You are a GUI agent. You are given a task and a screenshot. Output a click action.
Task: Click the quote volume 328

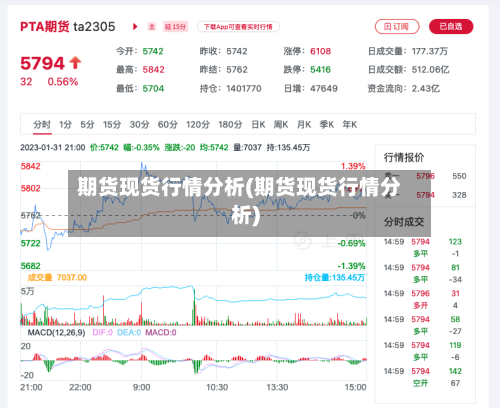459,195
